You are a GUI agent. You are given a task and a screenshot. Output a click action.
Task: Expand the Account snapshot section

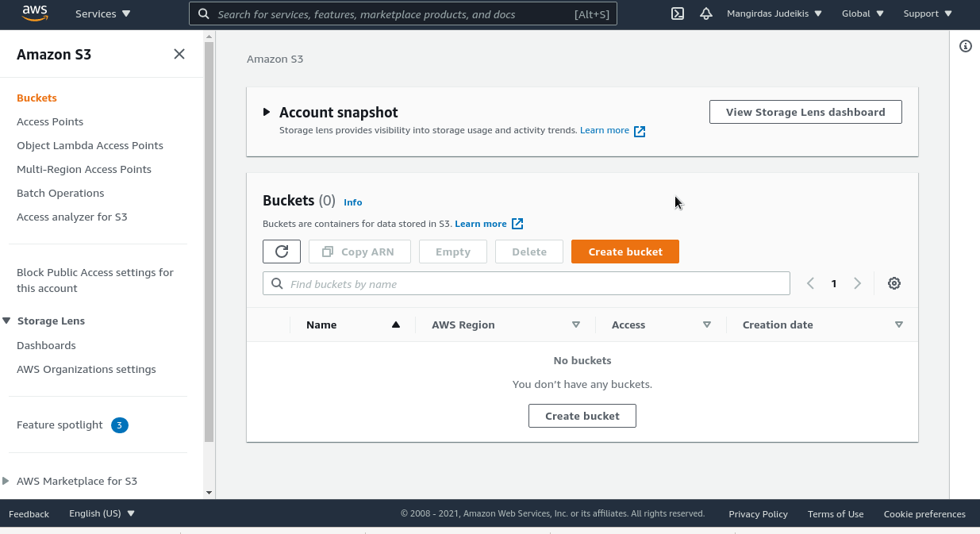pos(267,112)
